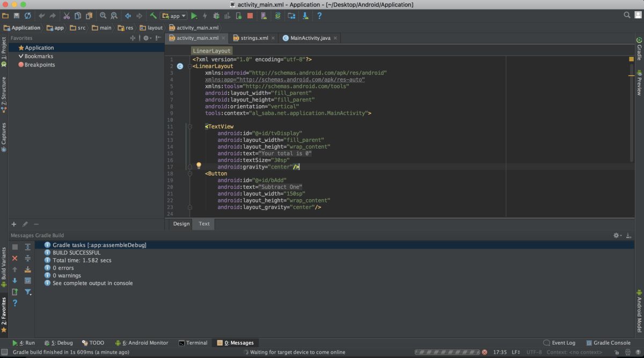Screen dimensions: 644x358
Task: Hide the Favorites panel with the collapse icon
Action: (158, 38)
